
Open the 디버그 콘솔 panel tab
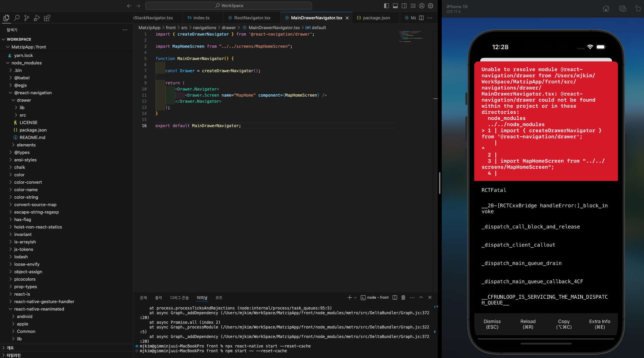179,298
